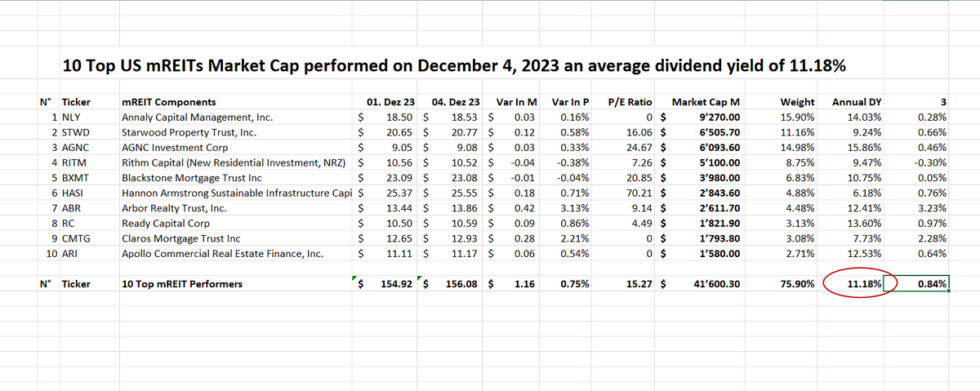Click 'Ready Capital Corp' cell
Screen dimensions: 980x391
point(165,224)
